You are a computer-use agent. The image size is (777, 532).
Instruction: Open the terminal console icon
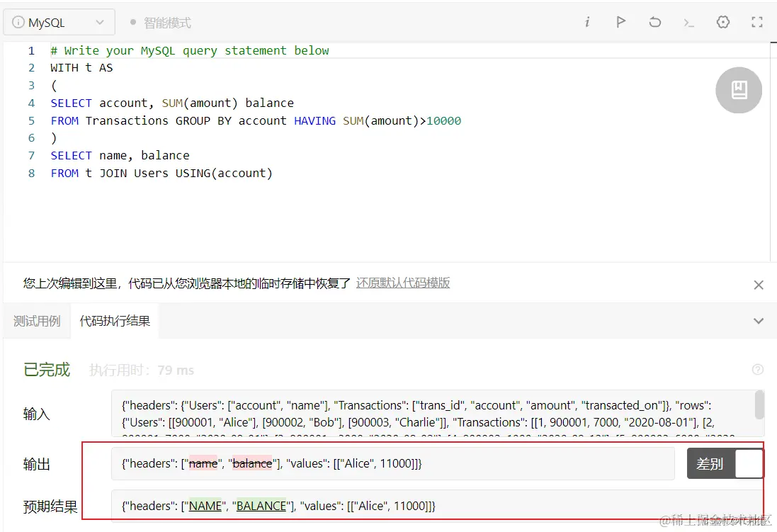[x=688, y=22]
